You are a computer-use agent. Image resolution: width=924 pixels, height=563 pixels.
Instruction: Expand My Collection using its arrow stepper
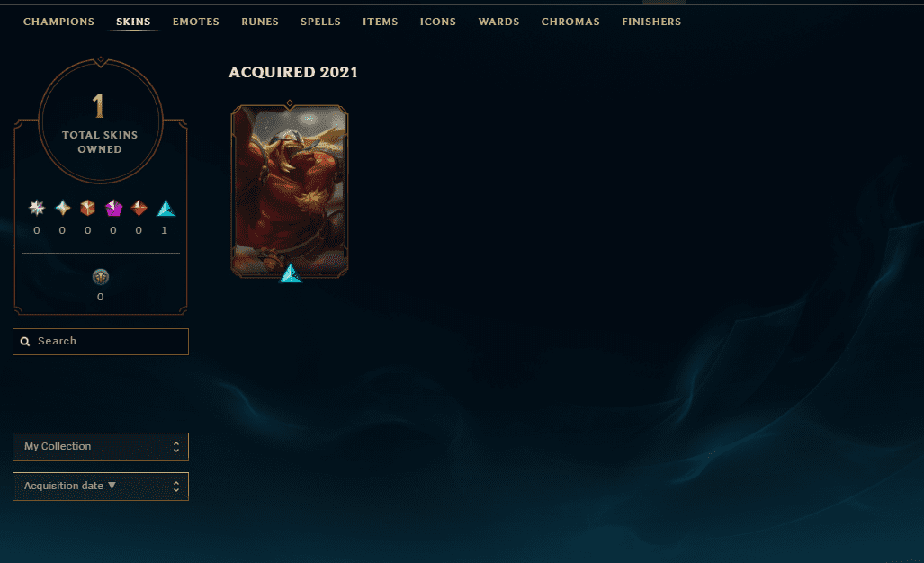pos(176,447)
